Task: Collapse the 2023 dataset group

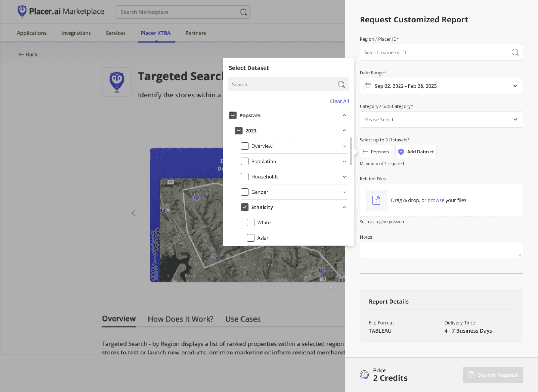Action: (344, 131)
